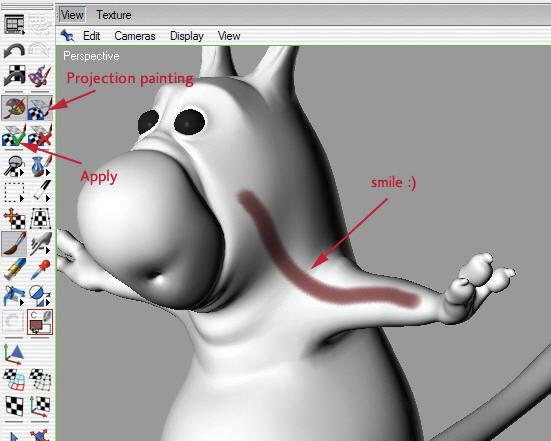Launch the Paint Setup Wizard icon
The image size is (551, 441).
(40, 75)
